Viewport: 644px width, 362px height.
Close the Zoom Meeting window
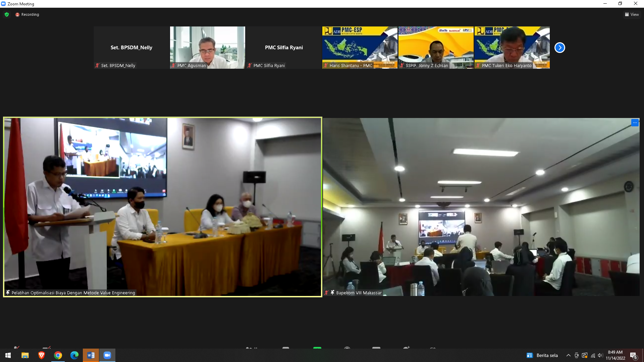point(636,4)
